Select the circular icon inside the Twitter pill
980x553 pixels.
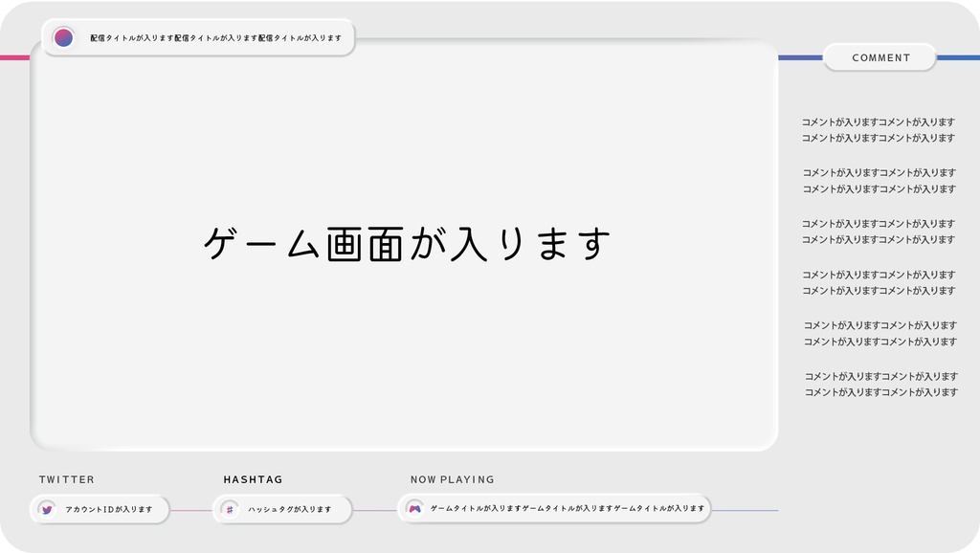click(47, 510)
